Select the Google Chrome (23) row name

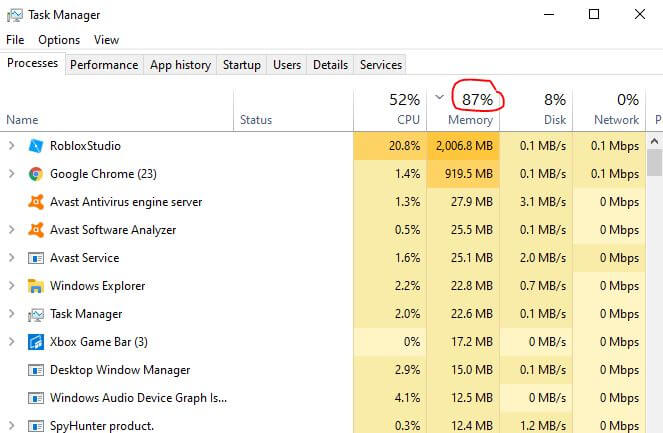[x=103, y=174]
